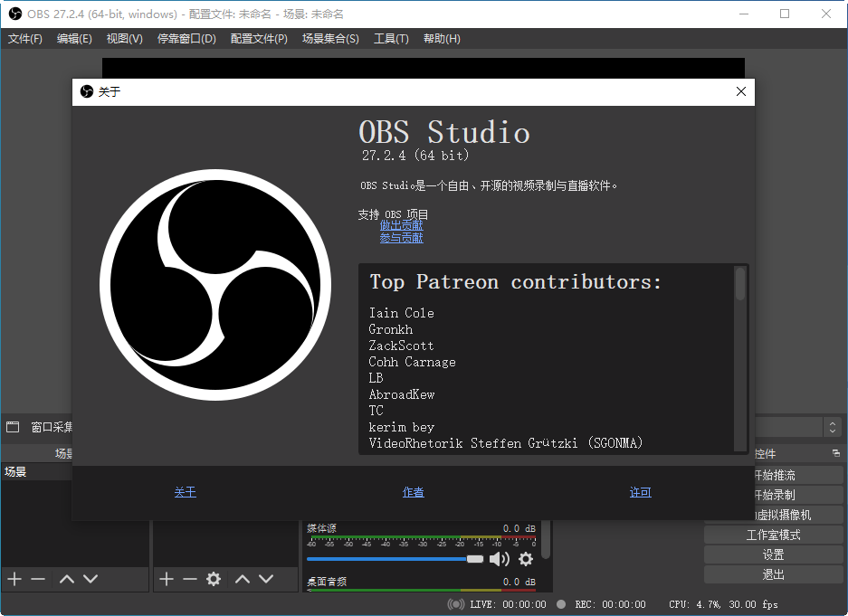The width and height of the screenshot is (848, 616).
Task: Move the scene up with the arrow icon
Action: (x=67, y=579)
